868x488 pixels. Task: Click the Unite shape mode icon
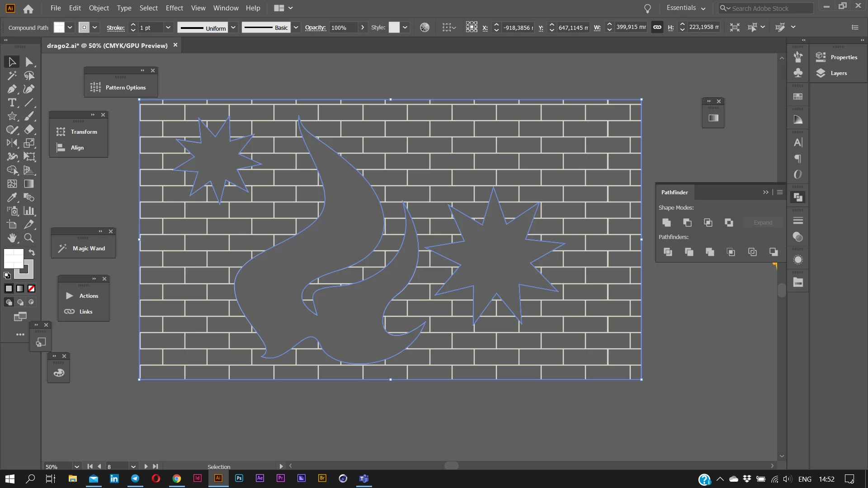[666, 222]
